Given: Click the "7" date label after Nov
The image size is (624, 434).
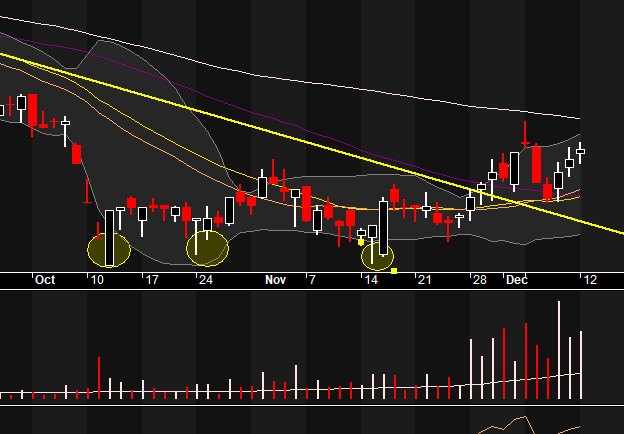Looking at the screenshot, I should click(x=312, y=280).
